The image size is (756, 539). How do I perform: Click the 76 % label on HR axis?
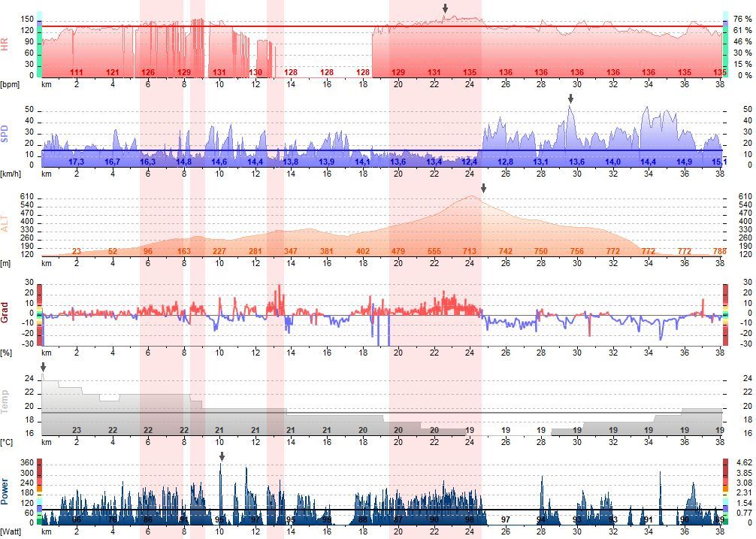point(742,20)
